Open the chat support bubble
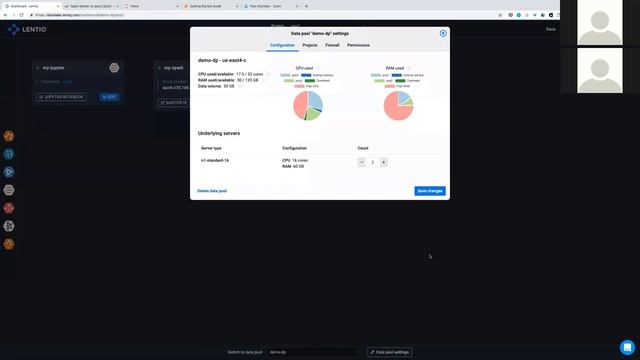Viewport: 640px width, 360px height. tap(627, 347)
